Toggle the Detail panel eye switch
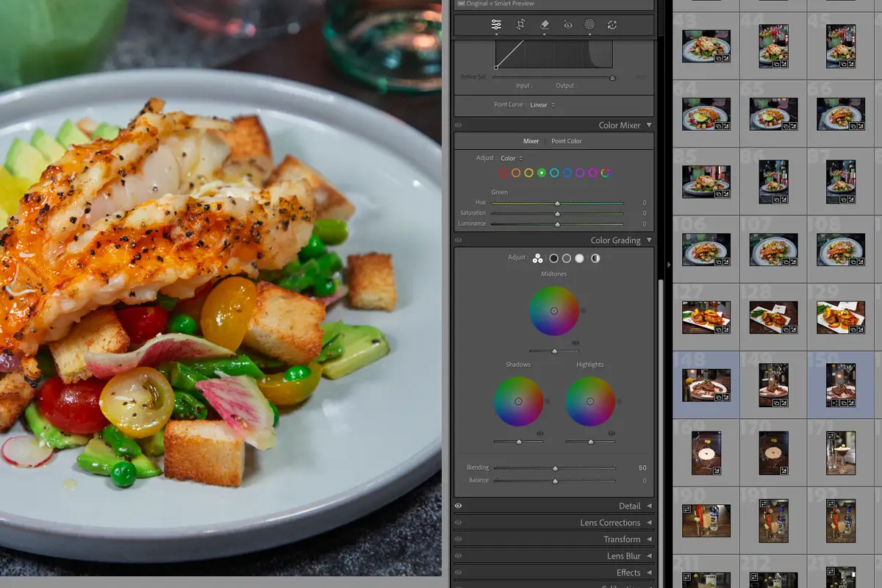 (x=458, y=506)
